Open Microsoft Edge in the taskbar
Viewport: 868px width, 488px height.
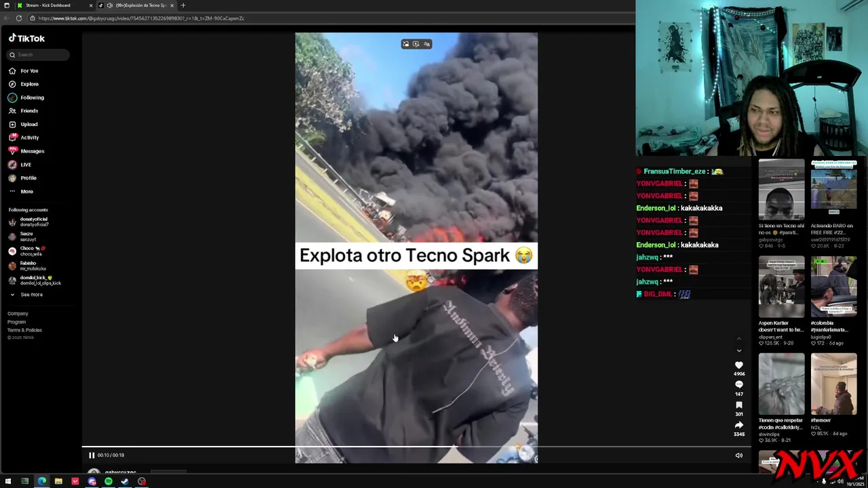(41, 481)
